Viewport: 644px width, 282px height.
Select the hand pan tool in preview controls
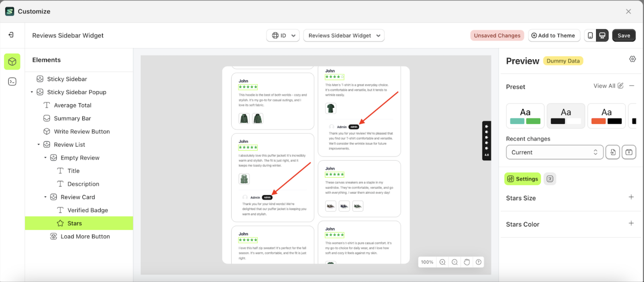pos(466,262)
